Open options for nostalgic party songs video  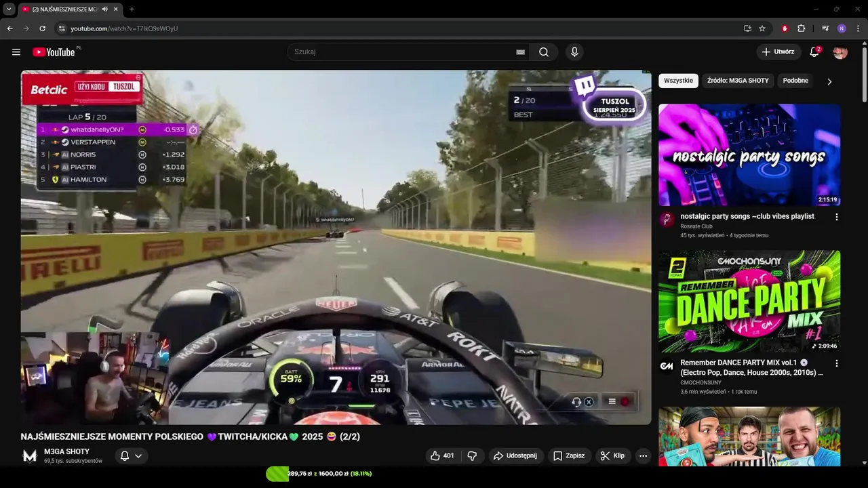(x=836, y=217)
